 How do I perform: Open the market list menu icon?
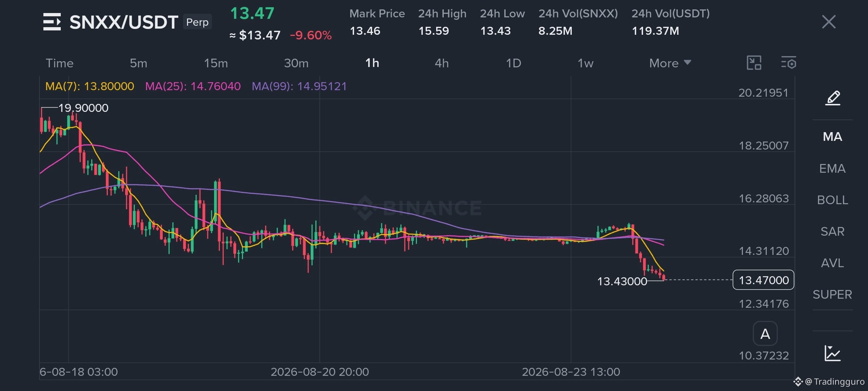pyautogui.click(x=52, y=22)
